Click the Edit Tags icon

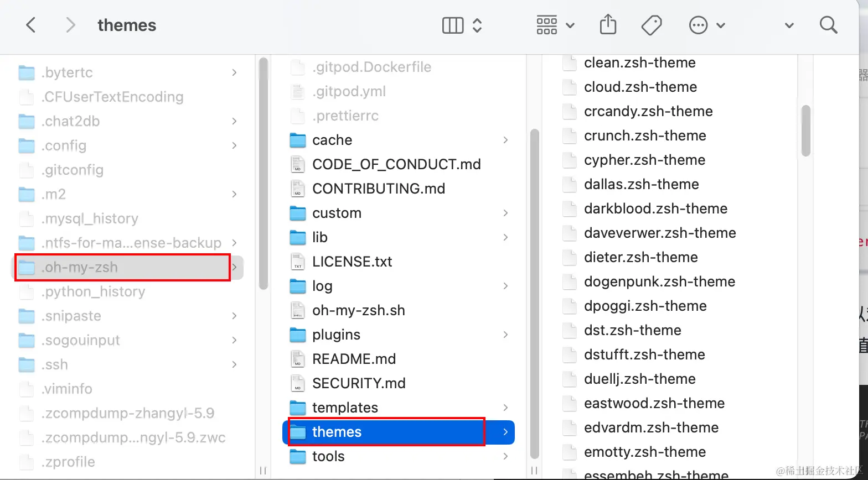(652, 25)
